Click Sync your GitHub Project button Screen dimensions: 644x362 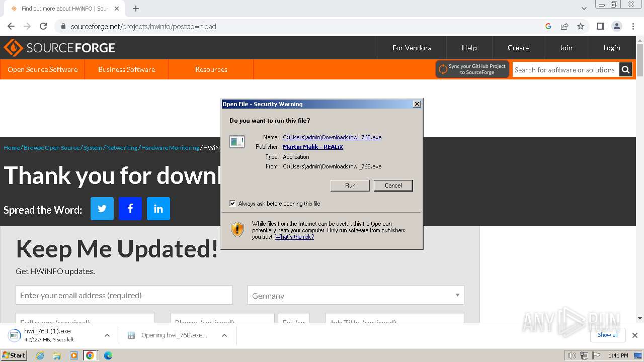click(472, 69)
